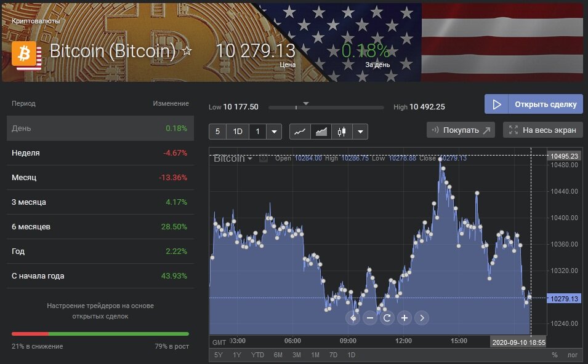Toggle visibility icon next to the Bitcoin legend
588x364 pixels.
[x=264, y=159]
